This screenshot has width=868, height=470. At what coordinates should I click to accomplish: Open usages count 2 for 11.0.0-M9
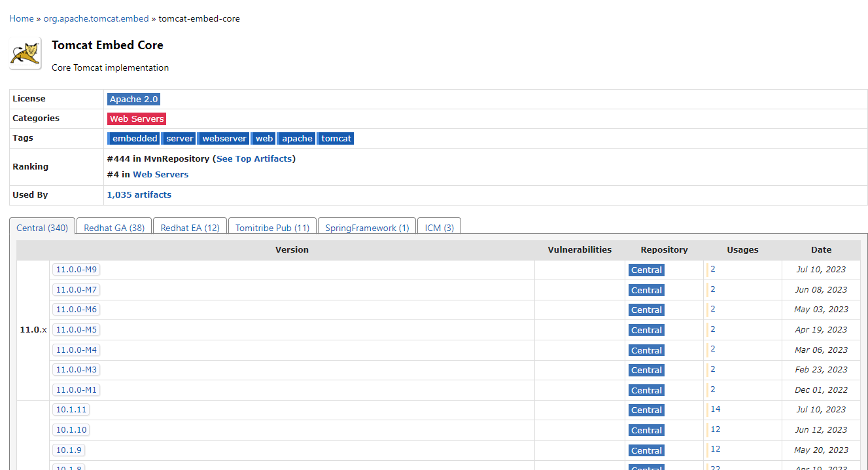(713, 269)
